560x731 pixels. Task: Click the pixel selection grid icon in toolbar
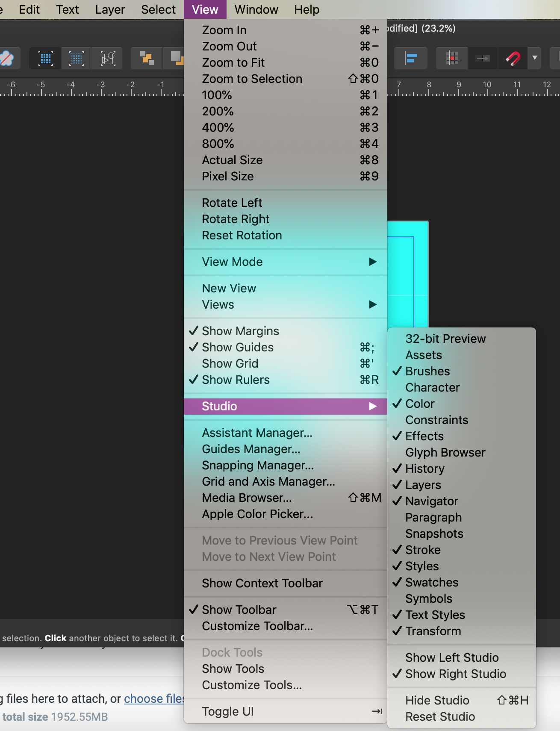pos(45,58)
